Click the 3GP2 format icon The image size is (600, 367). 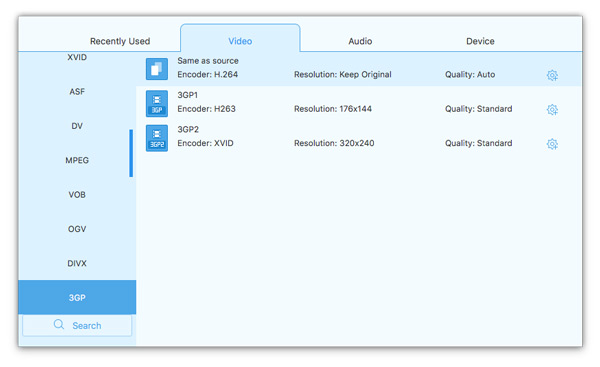(157, 138)
